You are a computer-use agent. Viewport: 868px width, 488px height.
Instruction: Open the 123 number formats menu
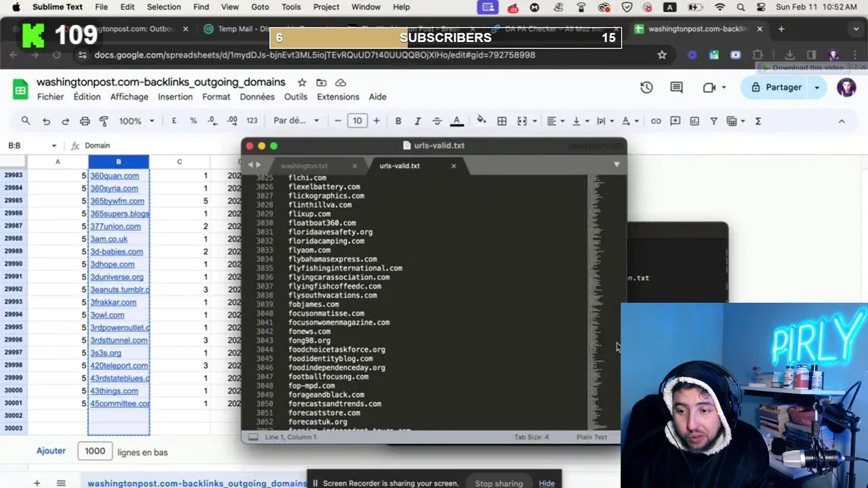pos(252,121)
